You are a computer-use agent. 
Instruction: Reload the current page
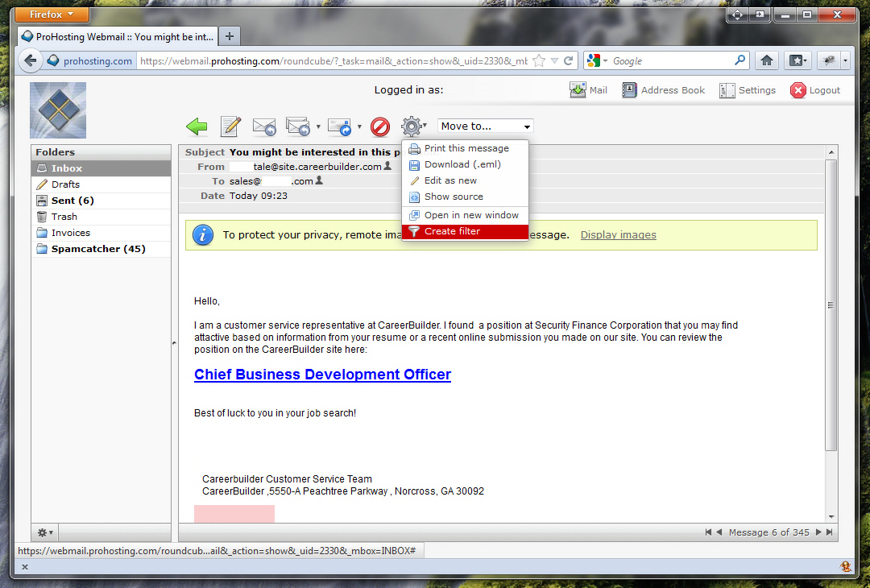coord(568,61)
